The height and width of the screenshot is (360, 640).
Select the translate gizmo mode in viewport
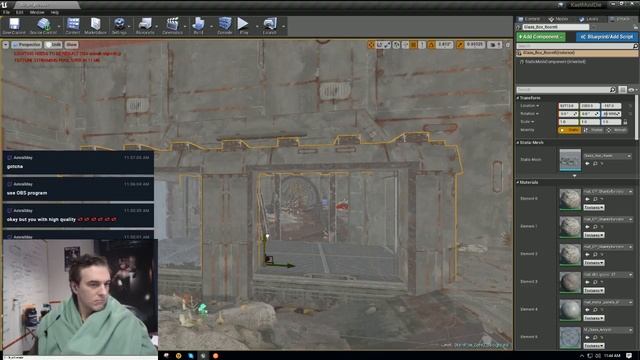click(x=371, y=45)
